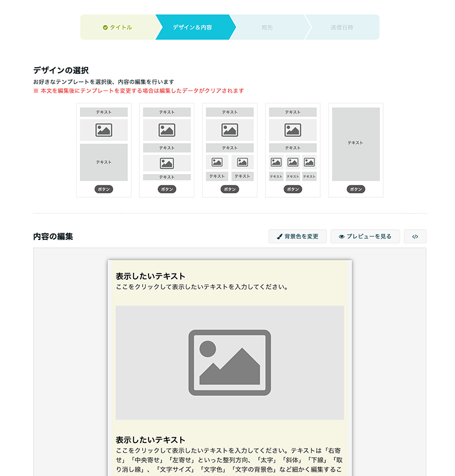Click the large image placeholder icon in editor
The height and width of the screenshot is (476, 455).
[229, 362]
